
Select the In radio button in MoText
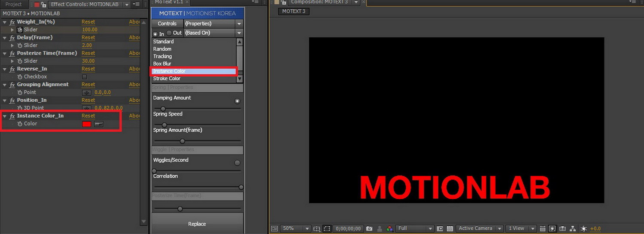[155, 33]
